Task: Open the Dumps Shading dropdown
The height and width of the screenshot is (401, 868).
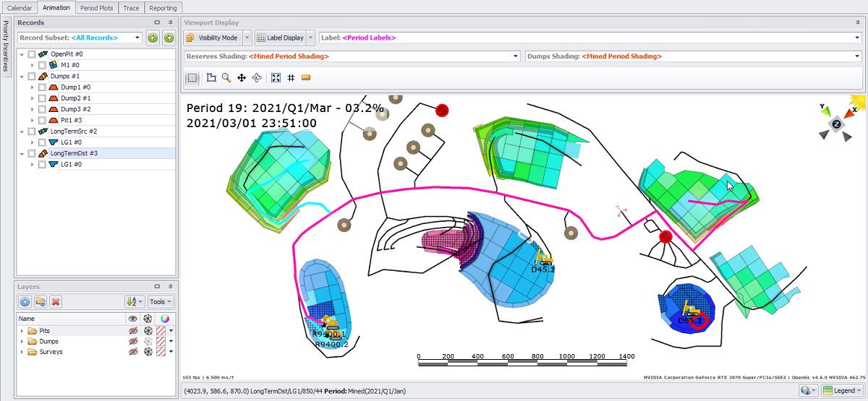Action: pyautogui.click(x=858, y=56)
